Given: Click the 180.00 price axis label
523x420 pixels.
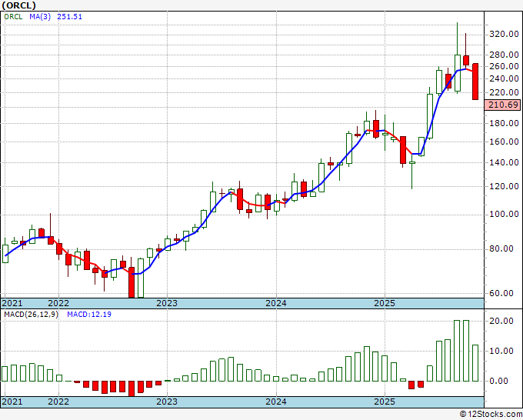Looking at the screenshot, I should [501, 123].
